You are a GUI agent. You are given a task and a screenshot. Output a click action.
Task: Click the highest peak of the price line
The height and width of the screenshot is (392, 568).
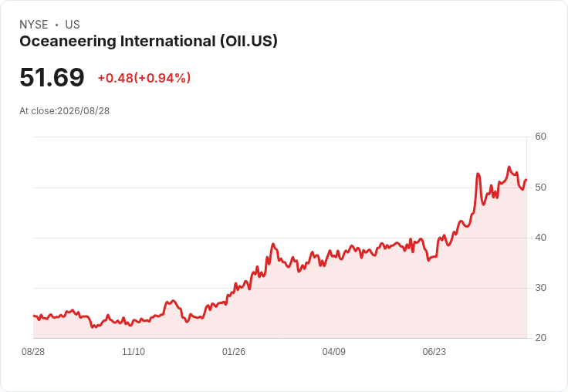pos(509,167)
